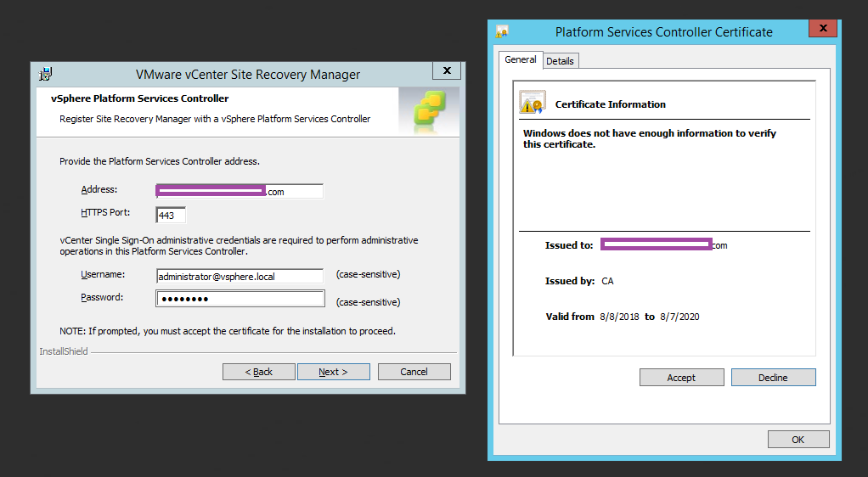
Task: Select the Username field administrator@vsphere.local
Action: pos(240,276)
